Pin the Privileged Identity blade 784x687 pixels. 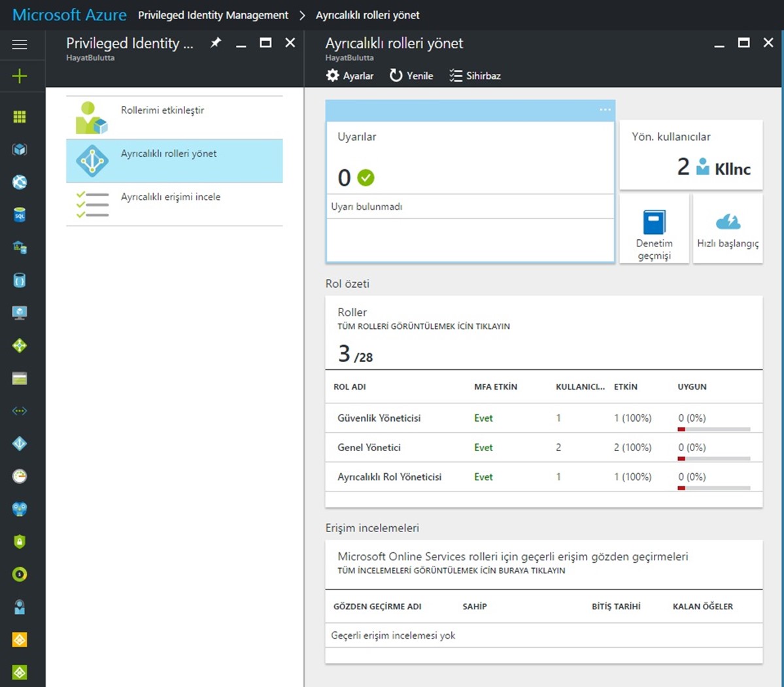[216, 43]
